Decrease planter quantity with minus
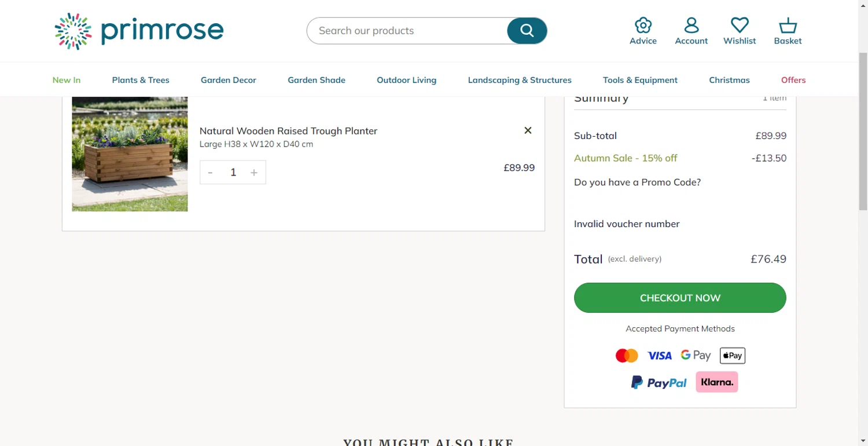This screenshot has height=446, width=868. pos(211,173)
